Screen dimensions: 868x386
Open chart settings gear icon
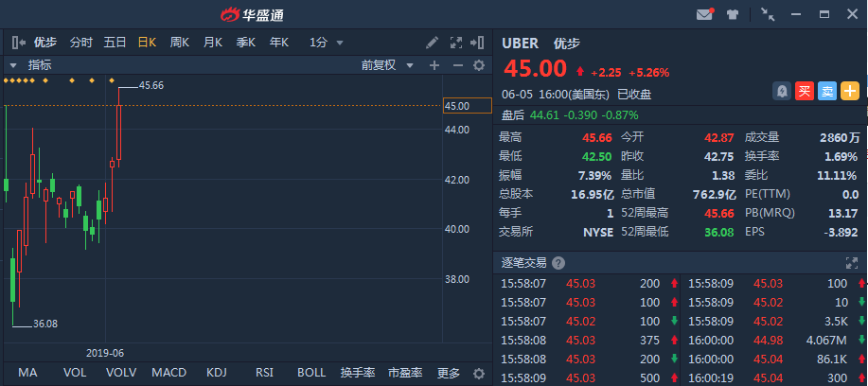(478, 65)
